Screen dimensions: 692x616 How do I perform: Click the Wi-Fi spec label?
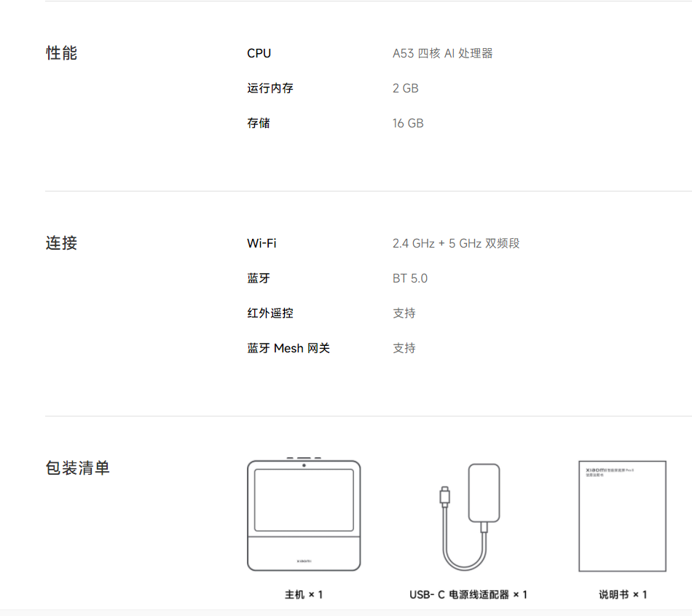(x=262, y=243)
